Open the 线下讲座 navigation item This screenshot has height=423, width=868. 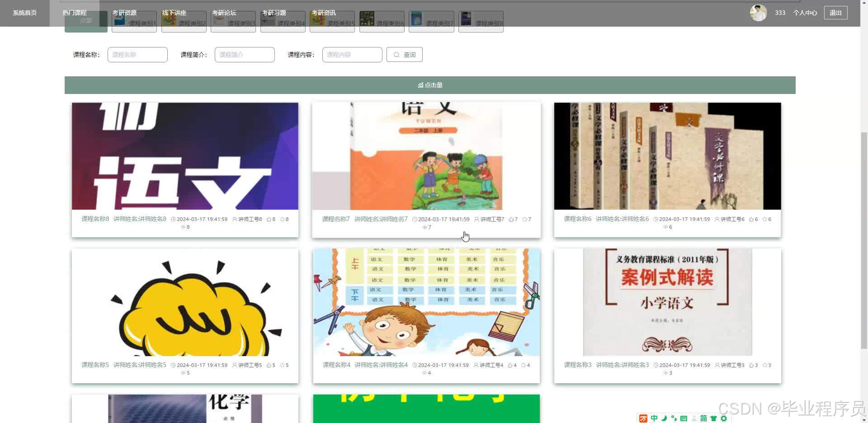coord(174,13)
